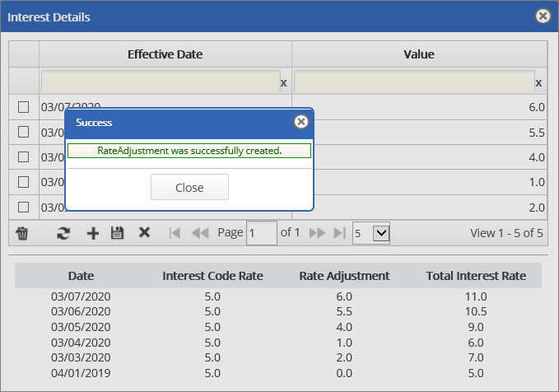Check the last row checkbox in grid
Screen dimensions: 559x392
click(24, 207)
